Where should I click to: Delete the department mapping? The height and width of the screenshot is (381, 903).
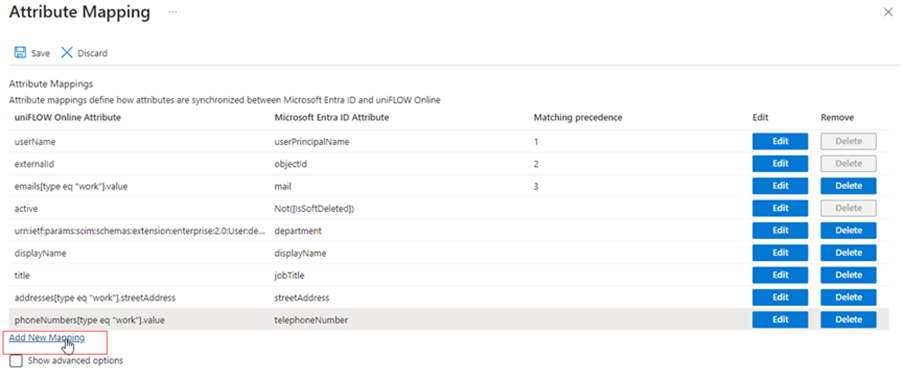click(x=848, y=230)
